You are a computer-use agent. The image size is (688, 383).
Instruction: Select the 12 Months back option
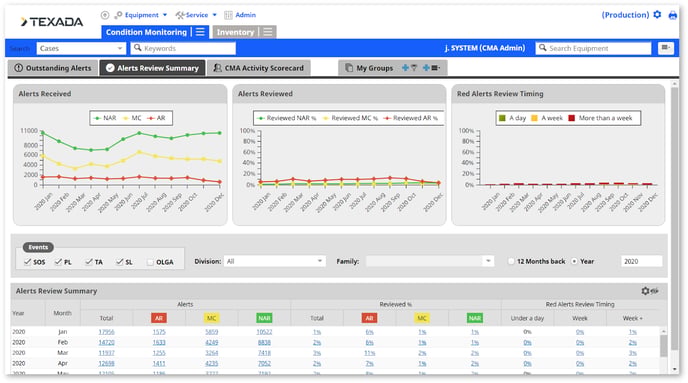(511, 261)
